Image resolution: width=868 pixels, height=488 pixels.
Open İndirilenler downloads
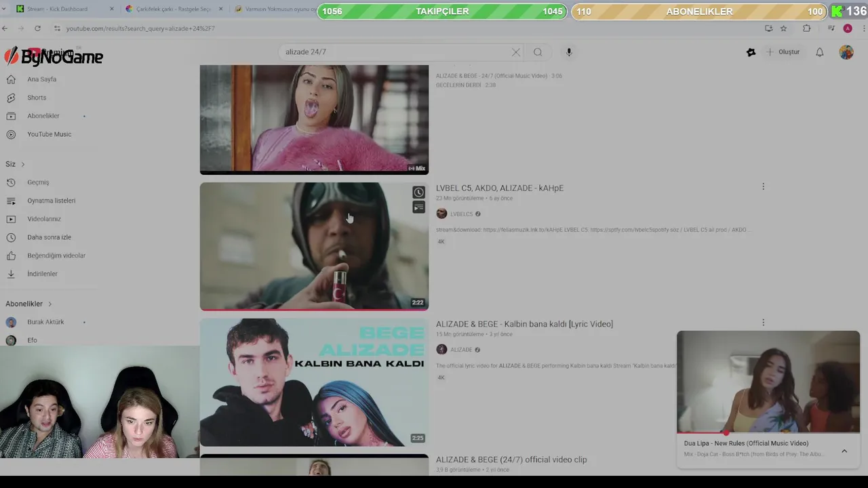pyautogui.click(x=42, y=274)
